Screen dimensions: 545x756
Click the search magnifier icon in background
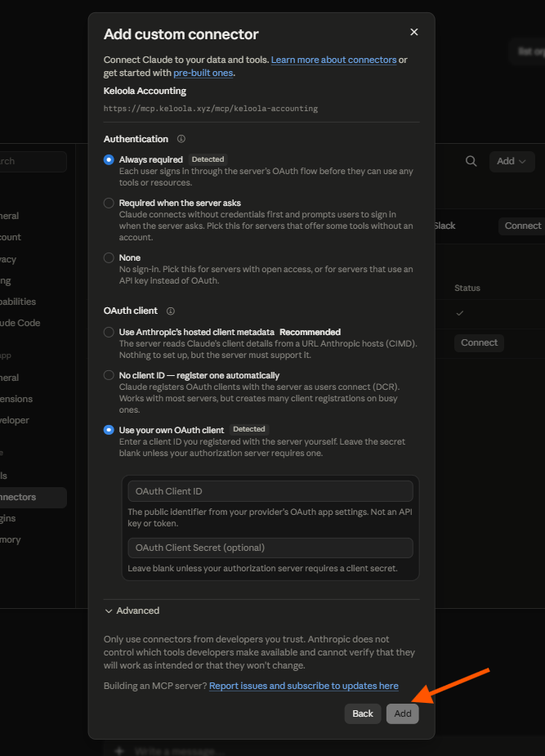click(471, 161)
